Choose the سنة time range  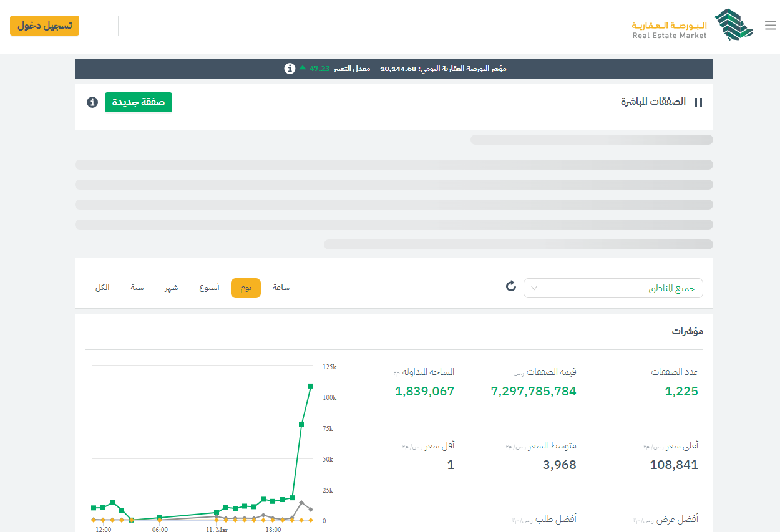pos(137,288)
